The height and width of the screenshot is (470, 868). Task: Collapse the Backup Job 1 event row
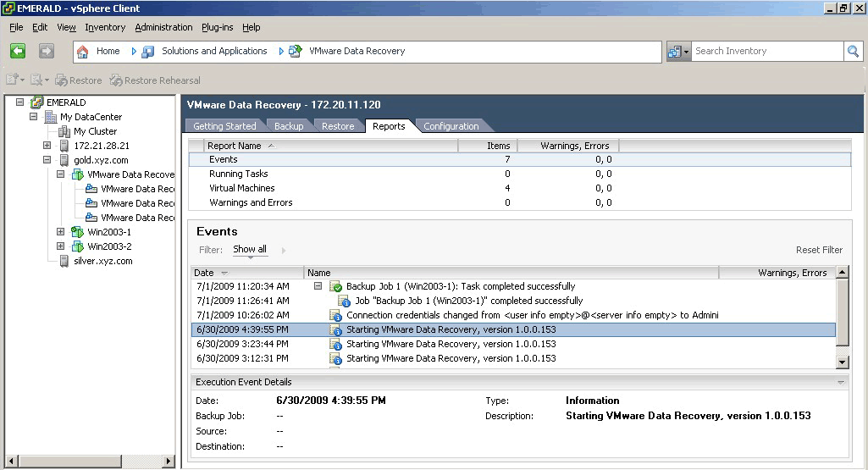pyautogui.click(x=318, y=286)
